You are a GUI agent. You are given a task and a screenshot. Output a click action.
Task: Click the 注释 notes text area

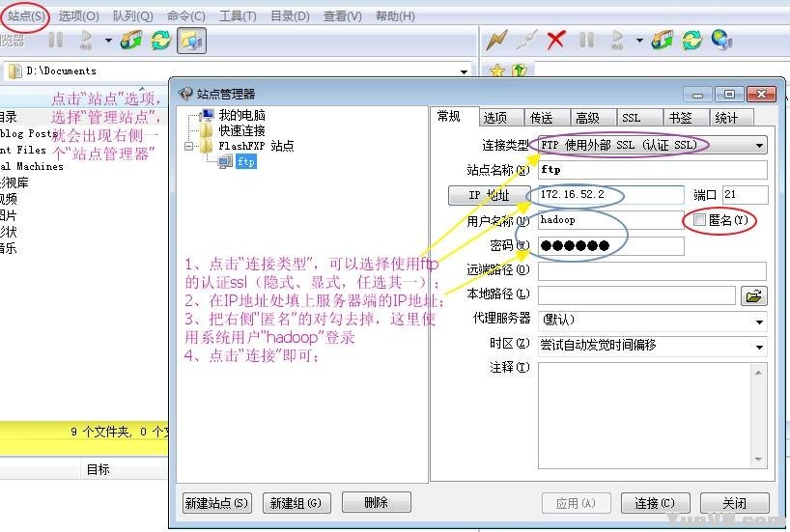tap(645, 415)
